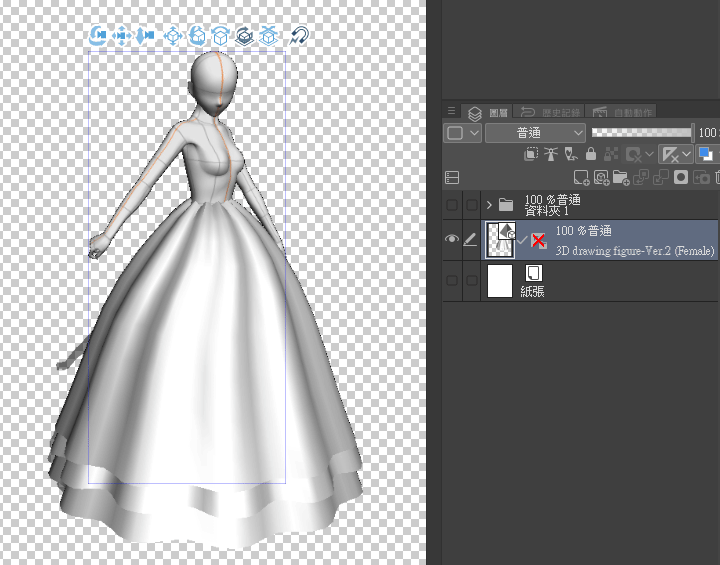Set layer as reference with lighthouse icon
The height and width of the screenshot is (565, 720).
tap(550, 155)
